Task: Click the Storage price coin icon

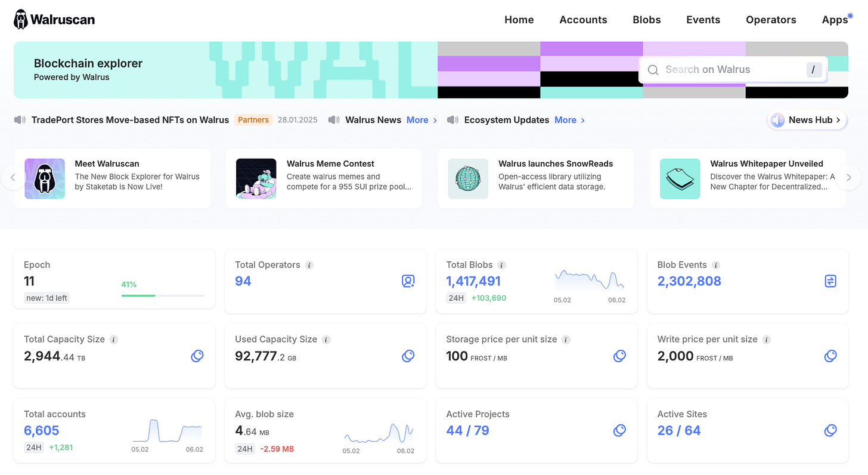Action: (x=619, y=356)
